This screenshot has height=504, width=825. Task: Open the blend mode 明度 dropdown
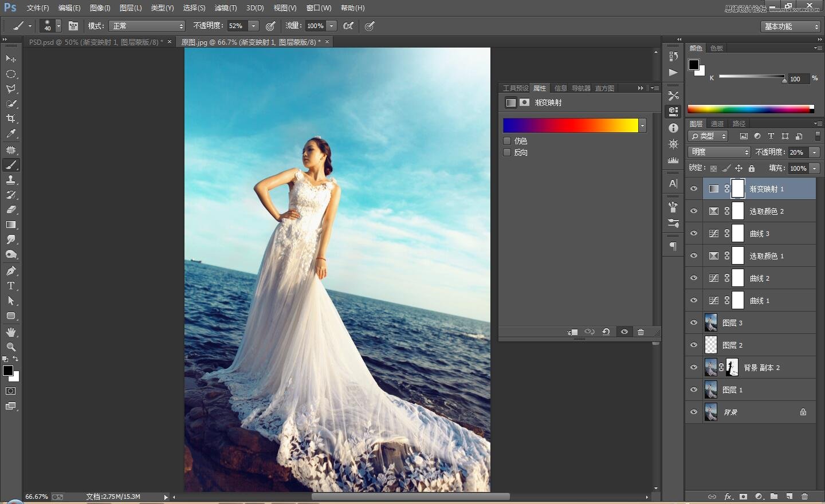(x=719, y=152)
